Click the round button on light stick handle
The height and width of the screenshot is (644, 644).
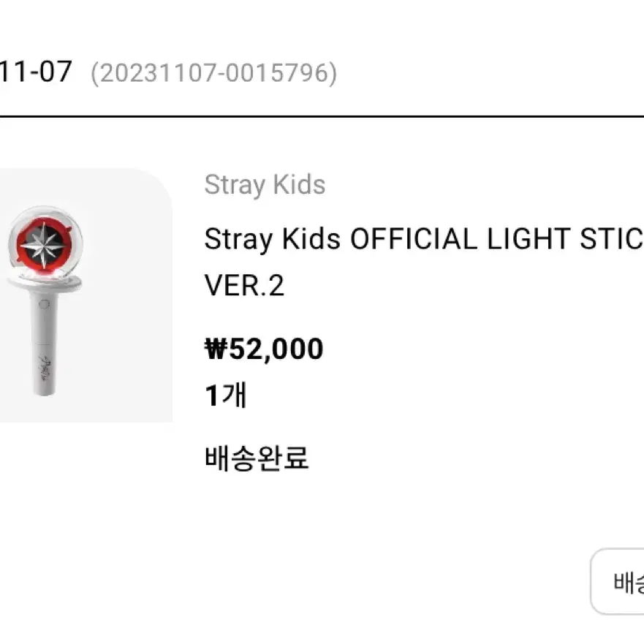point(44,304)
